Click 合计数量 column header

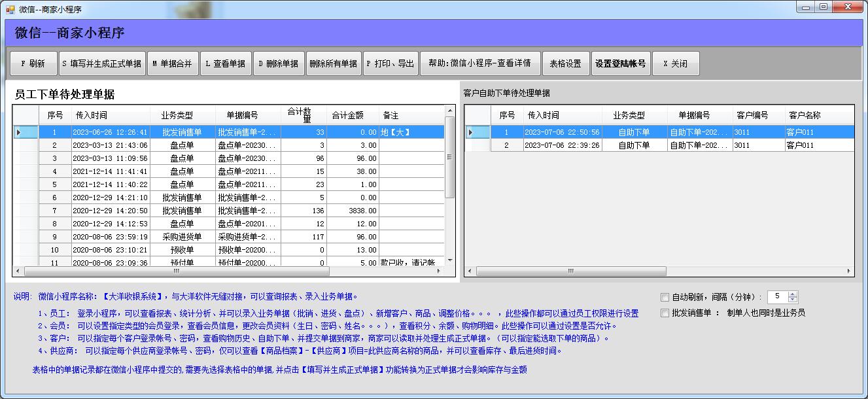[304, 115]
